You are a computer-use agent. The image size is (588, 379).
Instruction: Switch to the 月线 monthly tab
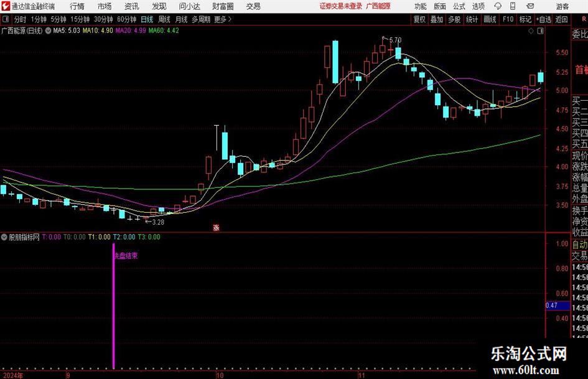click(181, 19)
